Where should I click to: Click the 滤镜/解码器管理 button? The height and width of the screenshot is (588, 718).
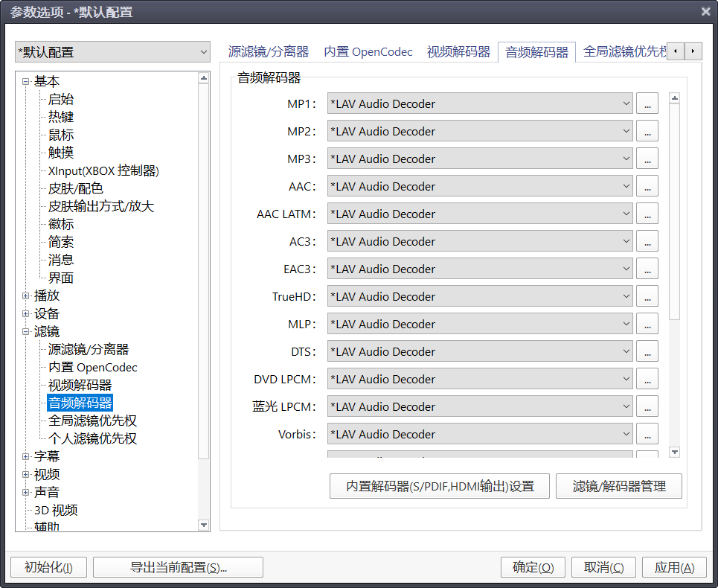(x=618, y=486)
